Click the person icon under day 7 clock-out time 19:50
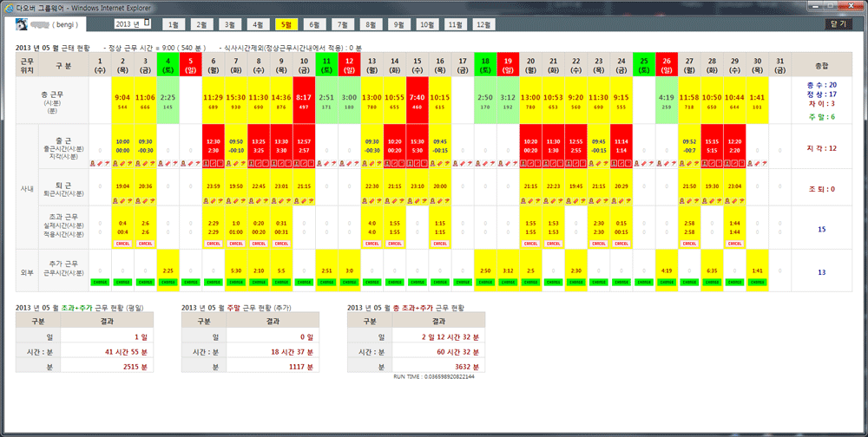 229,200
